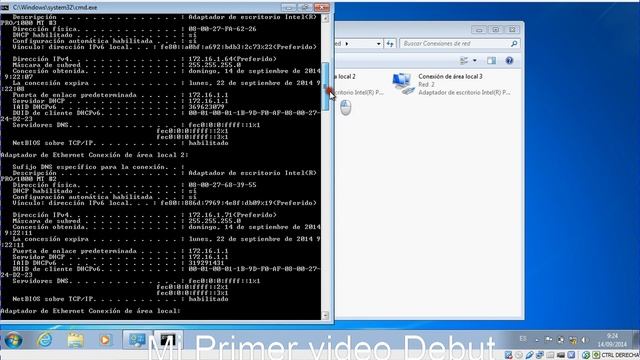Click the change view icon in the toolbar
This screenshot has height=360, width=640.
464,60
